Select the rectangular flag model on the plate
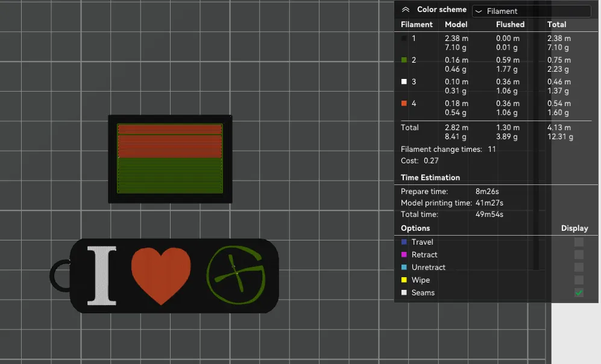This screenshot has height=364, width=601. coord(170,159)
